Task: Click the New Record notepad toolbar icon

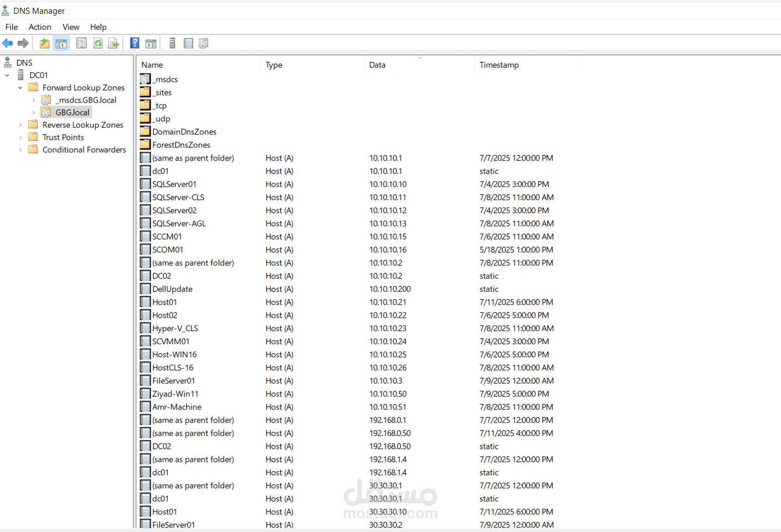Action: point(188,43)
